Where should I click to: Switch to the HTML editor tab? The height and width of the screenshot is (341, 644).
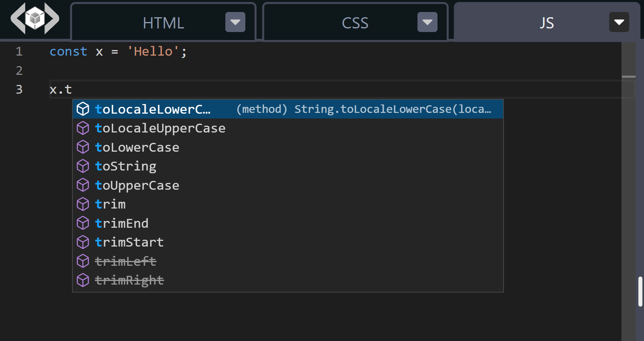coord(163,23)
